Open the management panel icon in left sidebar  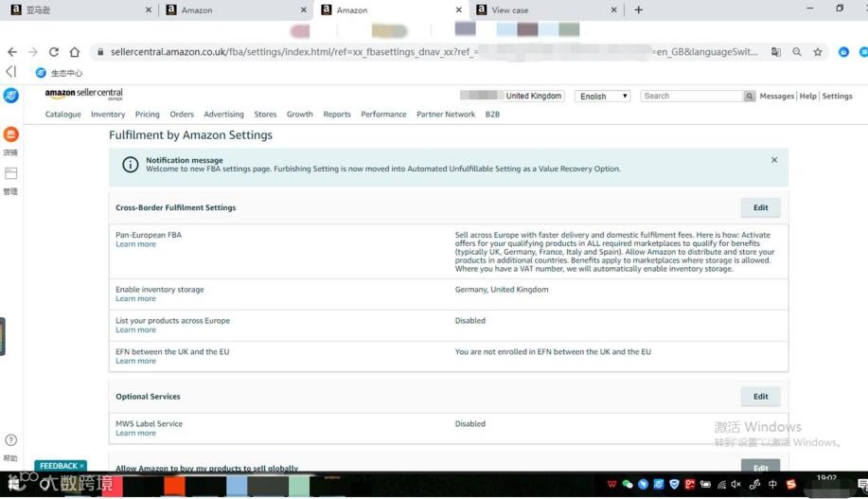point(10,173)
